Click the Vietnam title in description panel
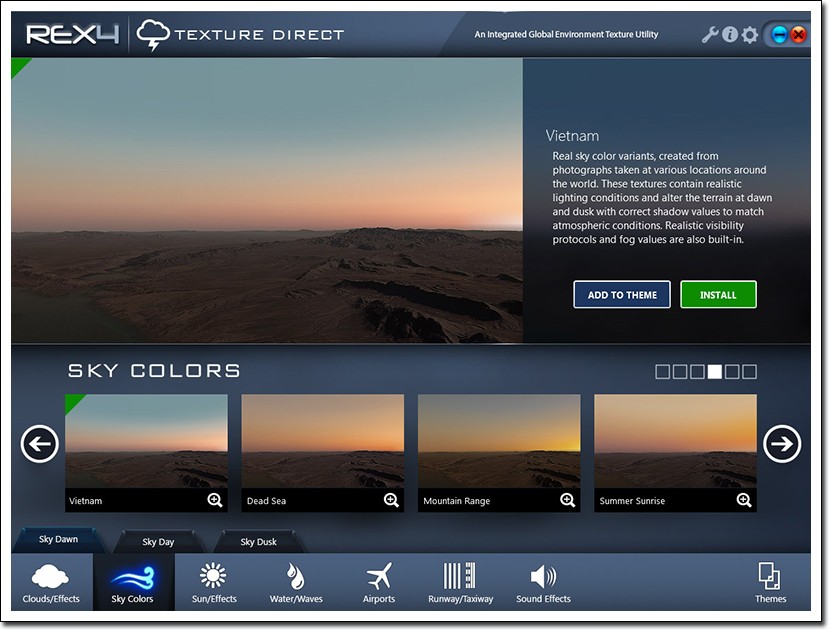Image resolution: width=832 pixels, height=632 pixels. pos(572,136)
